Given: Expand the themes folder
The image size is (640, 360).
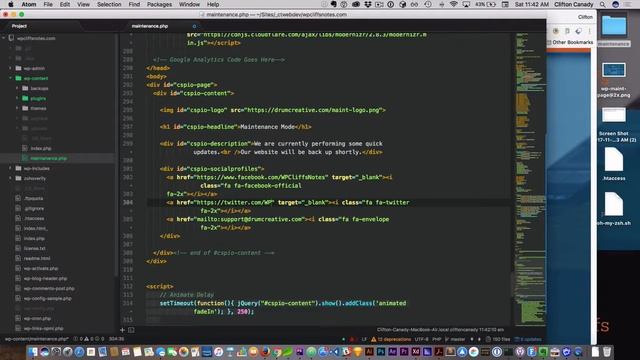Looking at the screenshot, I should [17, 108].
